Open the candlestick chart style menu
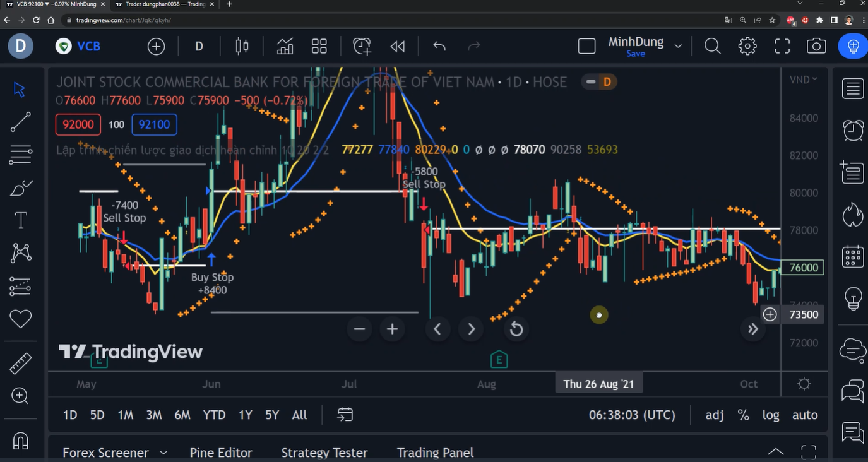The width and height of the screenshot is (868, 462). [242, 46]
